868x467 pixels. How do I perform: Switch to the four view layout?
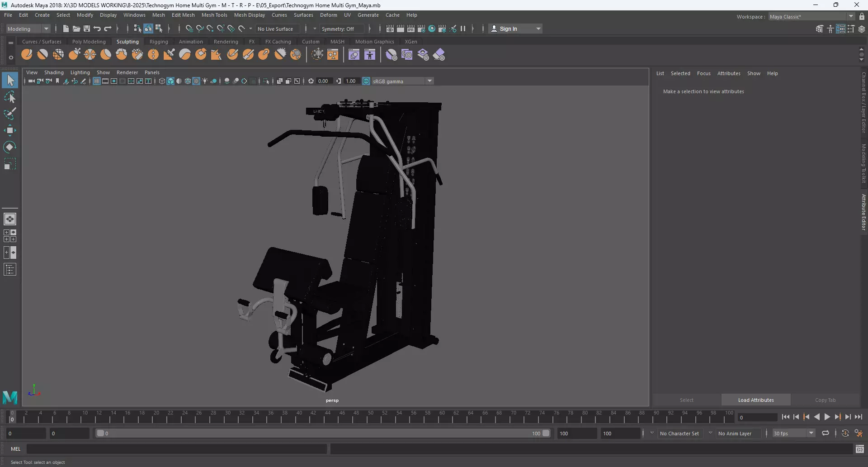(x=10, y=236)
